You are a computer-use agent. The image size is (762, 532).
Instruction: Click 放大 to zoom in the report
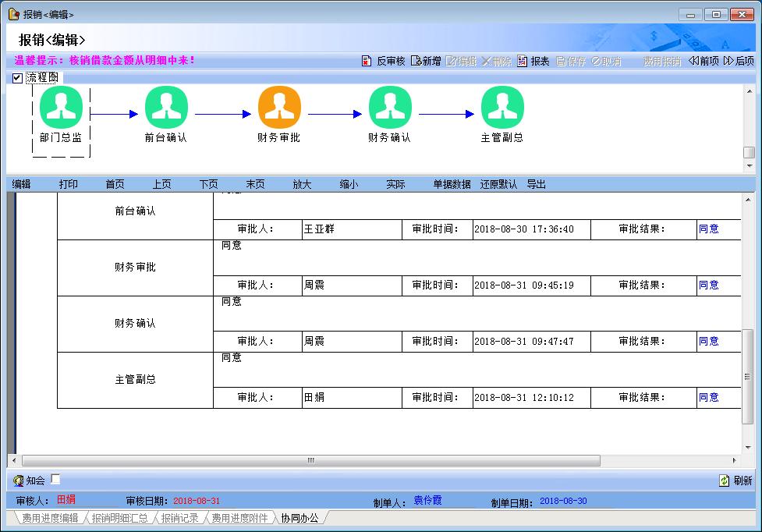click(302, 184)
